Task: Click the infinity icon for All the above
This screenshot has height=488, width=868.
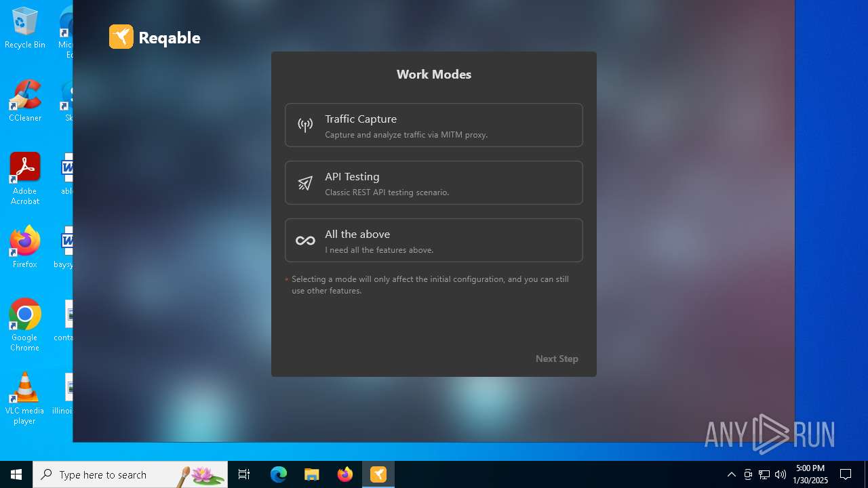Action: 305,241
